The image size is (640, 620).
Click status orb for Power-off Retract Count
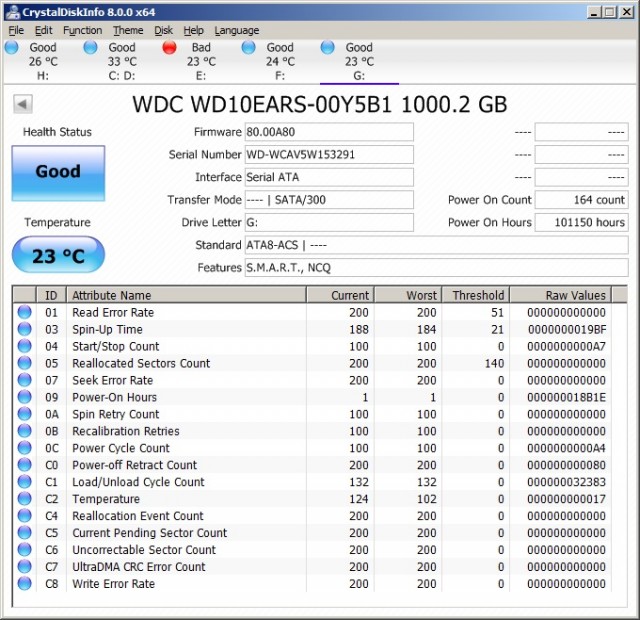tap(24, 464)
